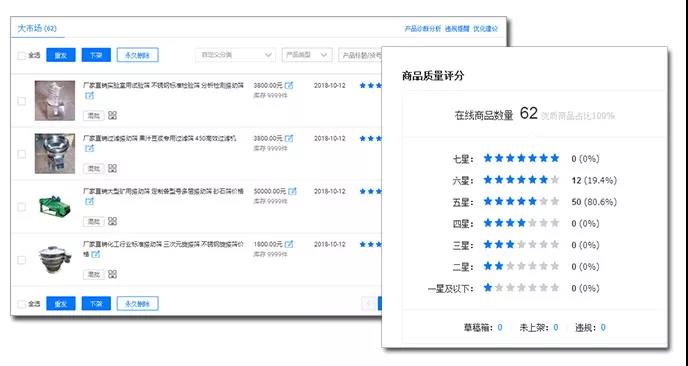Screen dimensions: 688x366
Task: Open the 自定义分类 category dropdown
Action: [x=235, y=55]
